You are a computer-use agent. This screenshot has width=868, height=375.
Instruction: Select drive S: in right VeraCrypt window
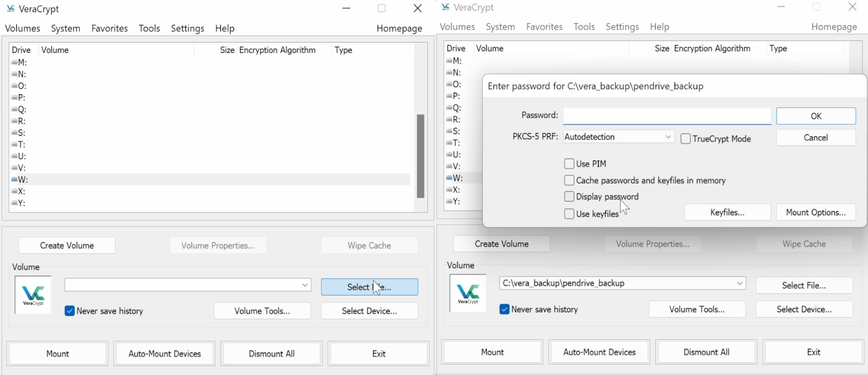453,131
